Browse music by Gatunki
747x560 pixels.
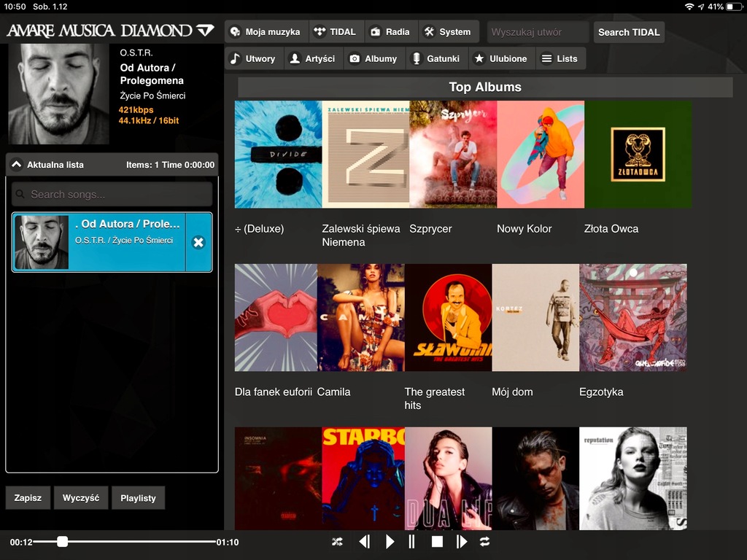(x=437, y=58)
